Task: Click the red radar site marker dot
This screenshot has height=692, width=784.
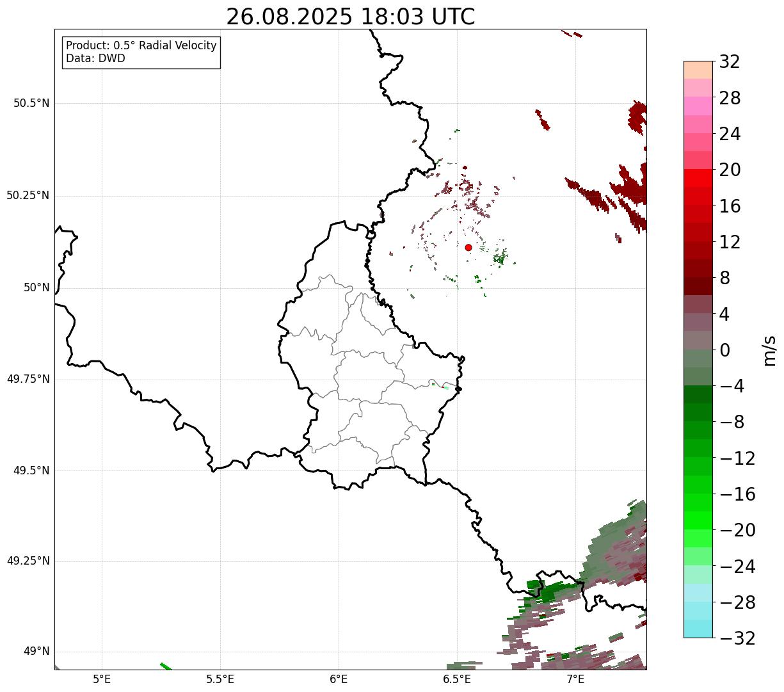Action: [468, 247]
